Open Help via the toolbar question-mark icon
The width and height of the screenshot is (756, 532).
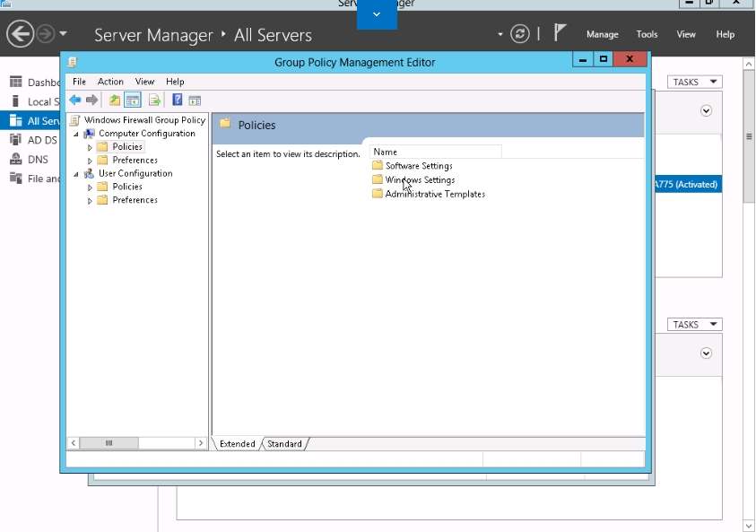coord(177,100)
